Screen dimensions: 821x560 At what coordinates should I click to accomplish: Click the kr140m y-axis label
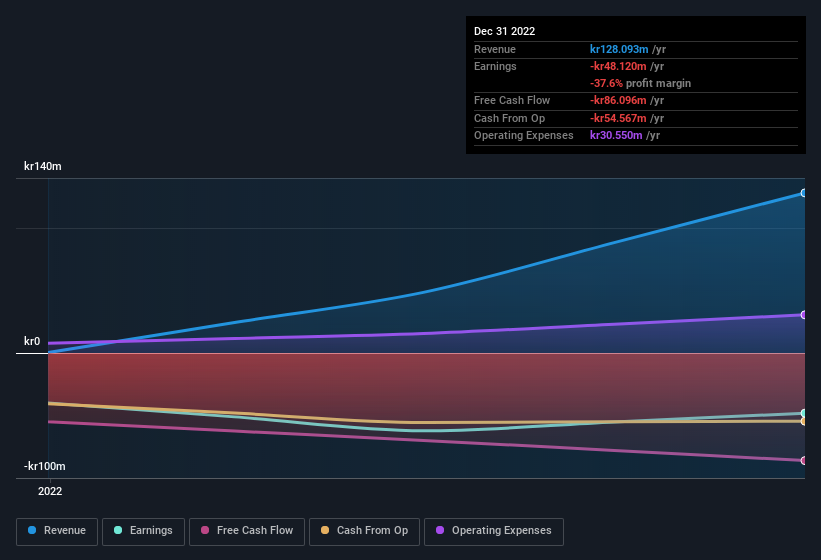point(43,166)
